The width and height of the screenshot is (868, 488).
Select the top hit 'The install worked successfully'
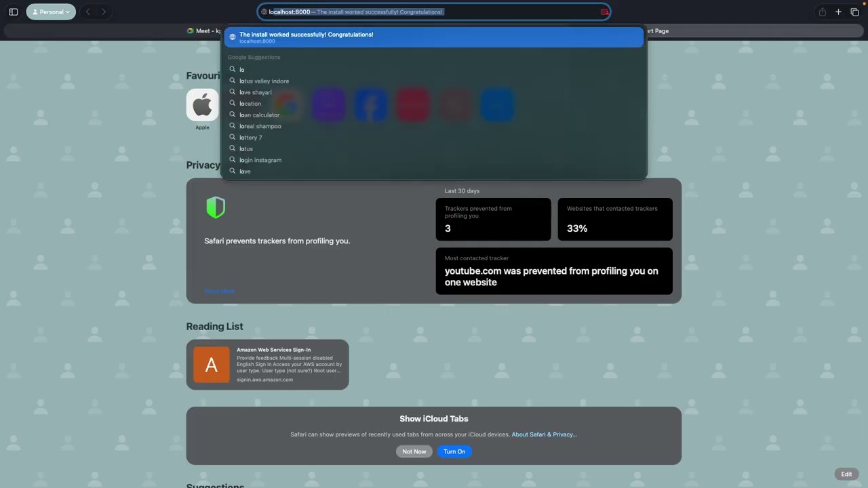click(434, 37)
